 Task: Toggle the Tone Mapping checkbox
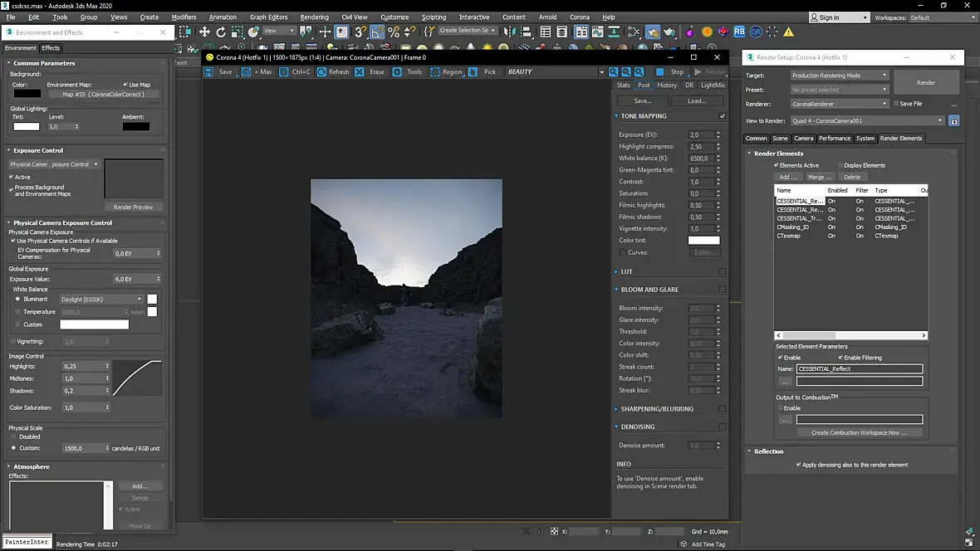coord(723,116)
